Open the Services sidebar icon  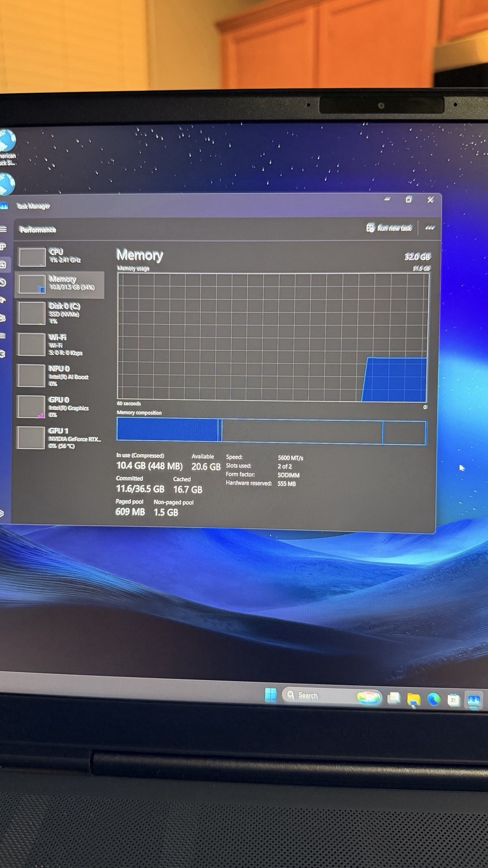pos(3,354)
